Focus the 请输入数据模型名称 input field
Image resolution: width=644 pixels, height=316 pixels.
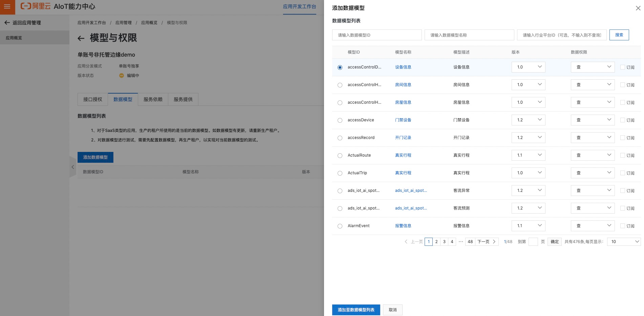pyautogui.click(x=469, y=35)
